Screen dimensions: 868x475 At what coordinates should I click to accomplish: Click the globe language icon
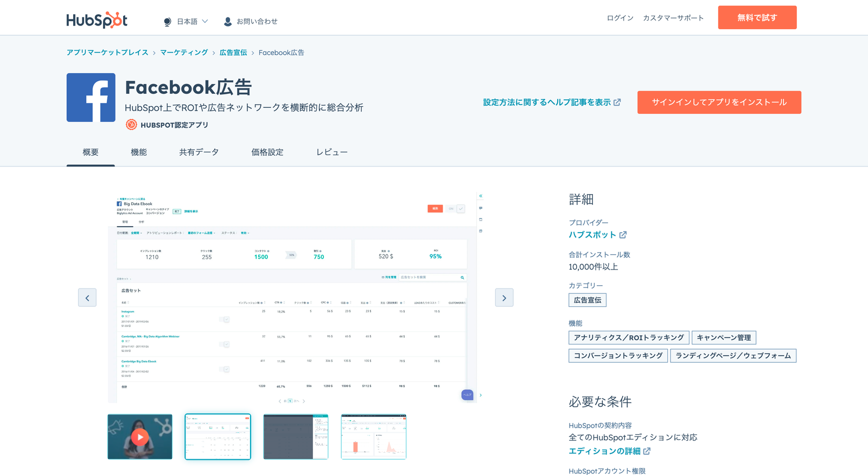point(167,22)
